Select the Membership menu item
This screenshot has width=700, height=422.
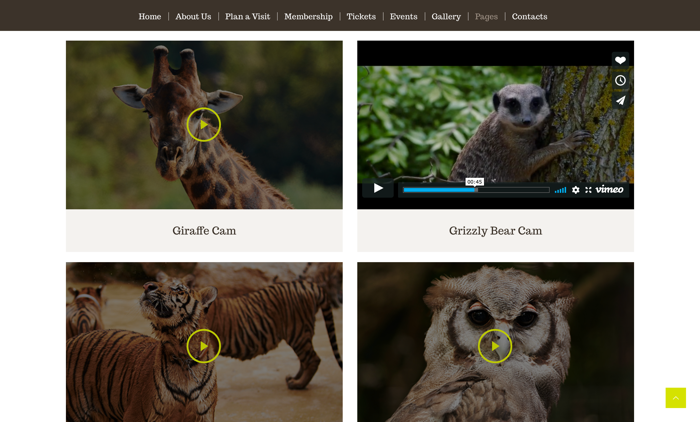[308, 17]
